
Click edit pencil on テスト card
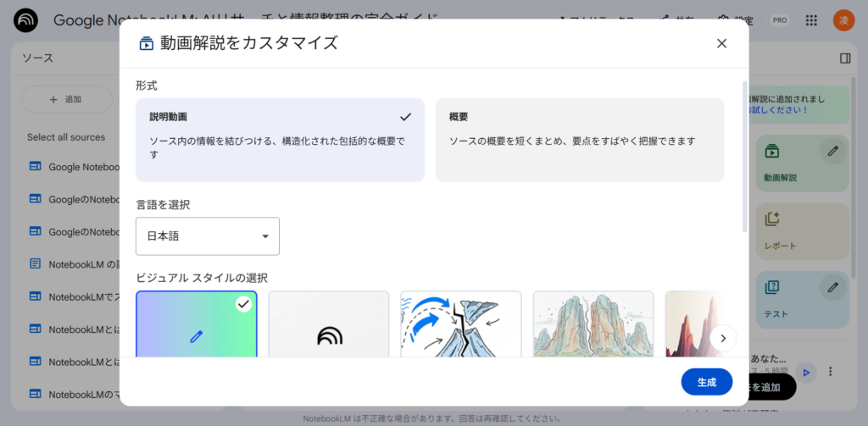832,287
